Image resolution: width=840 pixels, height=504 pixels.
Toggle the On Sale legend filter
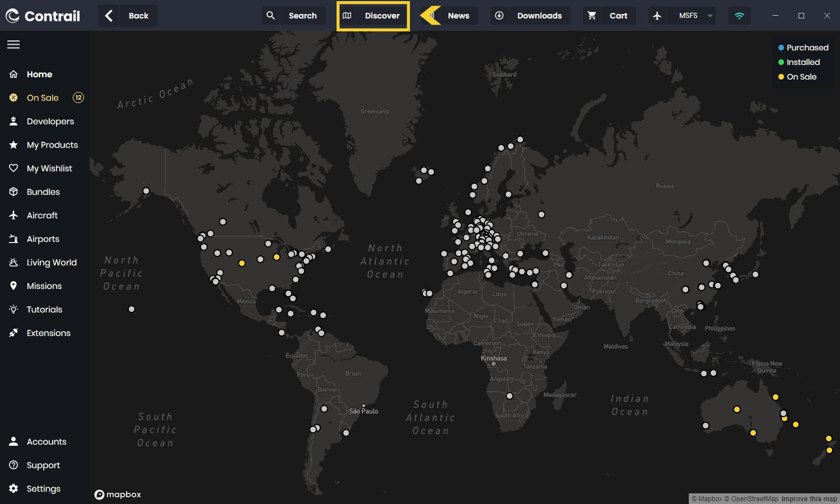click(x=797, y=77)
